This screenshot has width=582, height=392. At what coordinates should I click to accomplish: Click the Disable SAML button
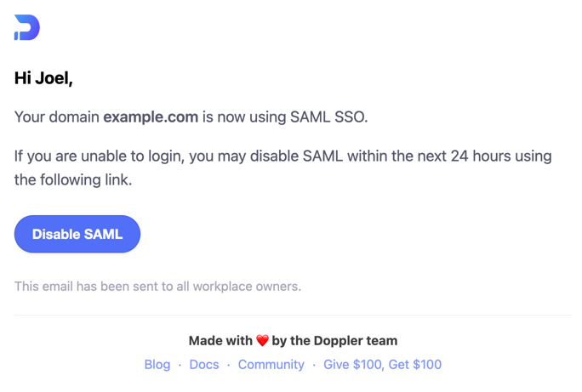pos(77,234)
